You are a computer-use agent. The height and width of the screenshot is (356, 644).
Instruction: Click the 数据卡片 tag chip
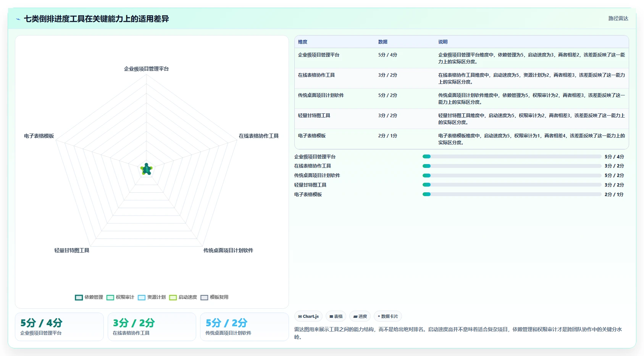coord(388,316)
